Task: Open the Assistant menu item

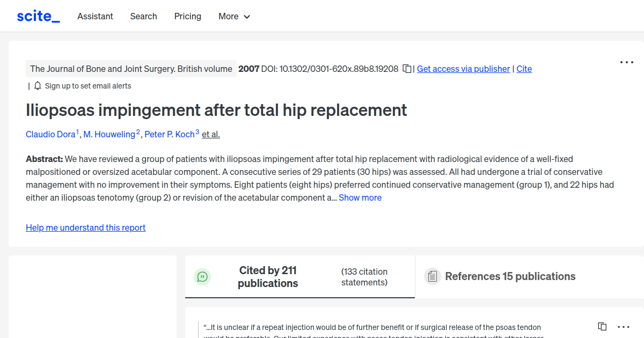Action: tap(95, 16)
